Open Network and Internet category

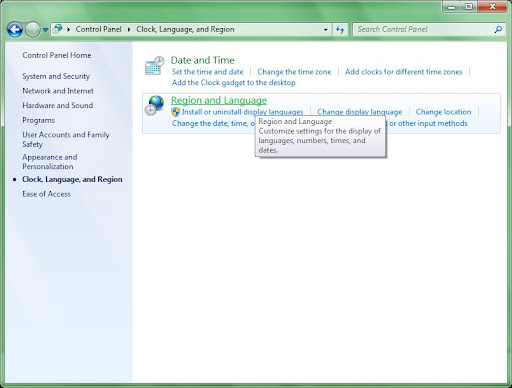58,91
